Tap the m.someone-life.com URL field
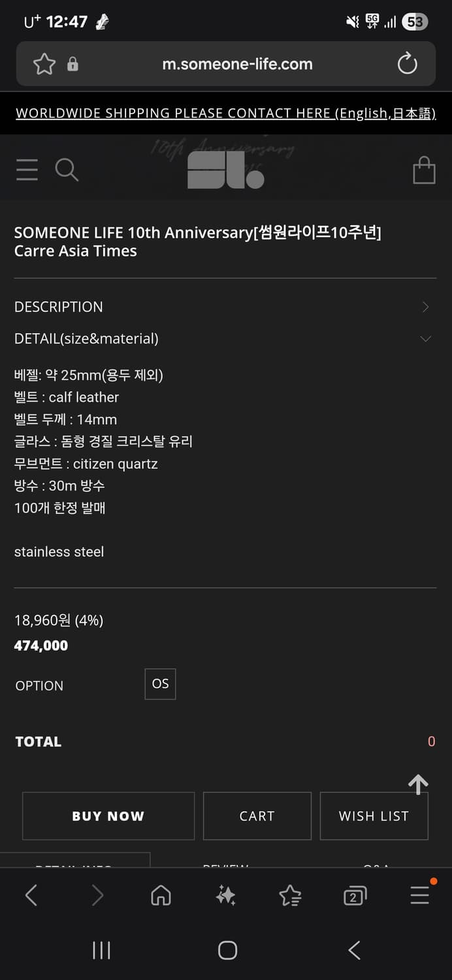 coord(237,64)
